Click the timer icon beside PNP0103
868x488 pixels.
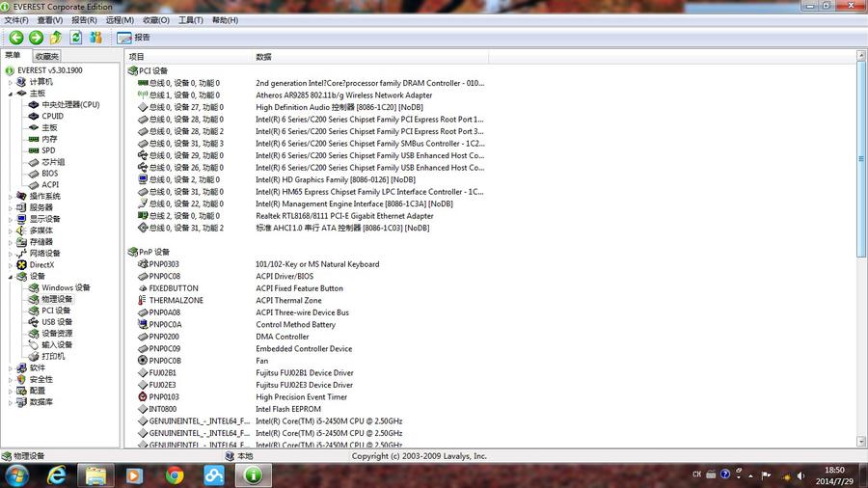(143, 396)
